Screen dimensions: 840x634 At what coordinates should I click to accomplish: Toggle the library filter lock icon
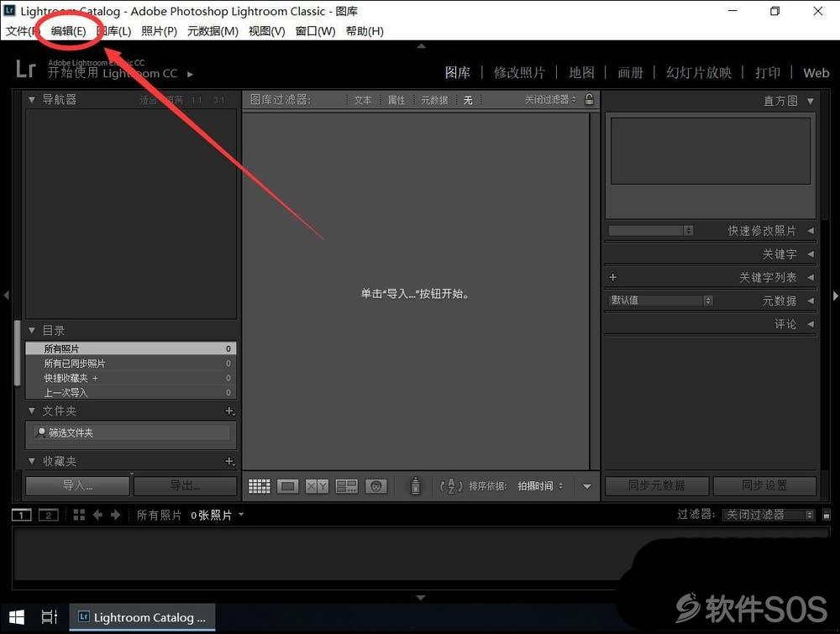click(589, 99)
